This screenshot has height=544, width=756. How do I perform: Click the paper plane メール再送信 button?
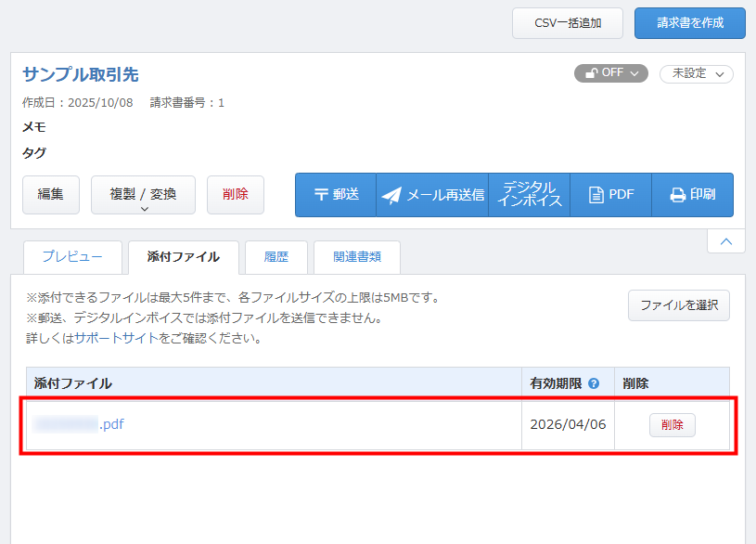click(x=432, y=195)
